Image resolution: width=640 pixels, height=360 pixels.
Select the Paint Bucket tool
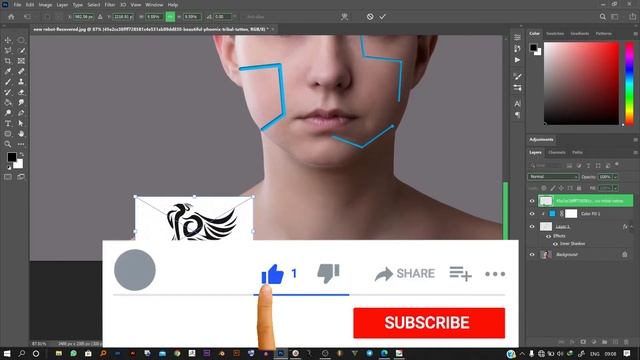point(8,102)
